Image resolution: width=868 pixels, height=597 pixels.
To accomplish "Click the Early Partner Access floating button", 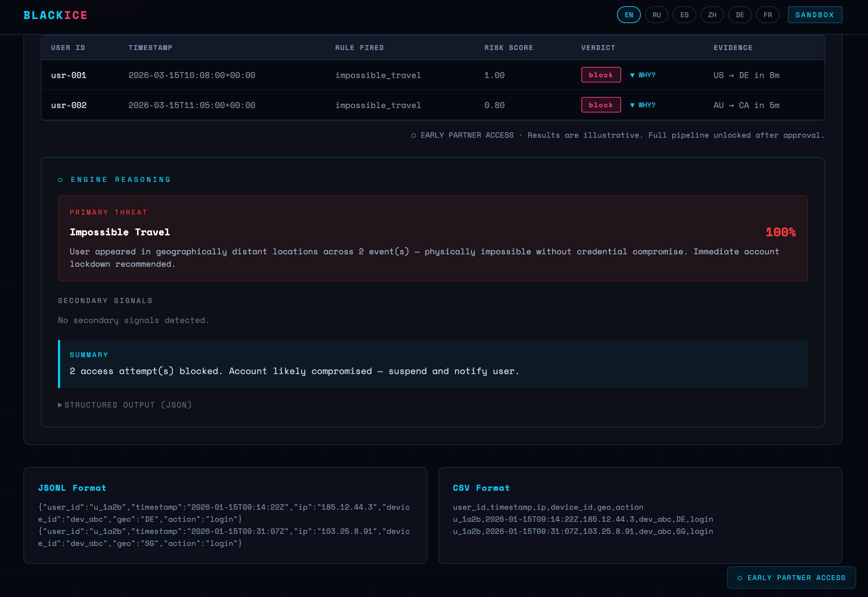I will coord(791,578).
